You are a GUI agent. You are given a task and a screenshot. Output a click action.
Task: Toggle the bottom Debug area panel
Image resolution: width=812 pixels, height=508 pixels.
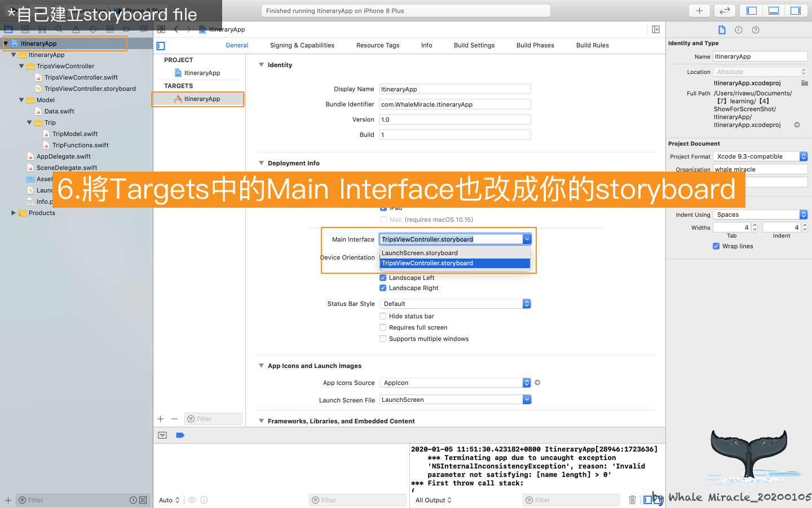click(x=774, y=11)
